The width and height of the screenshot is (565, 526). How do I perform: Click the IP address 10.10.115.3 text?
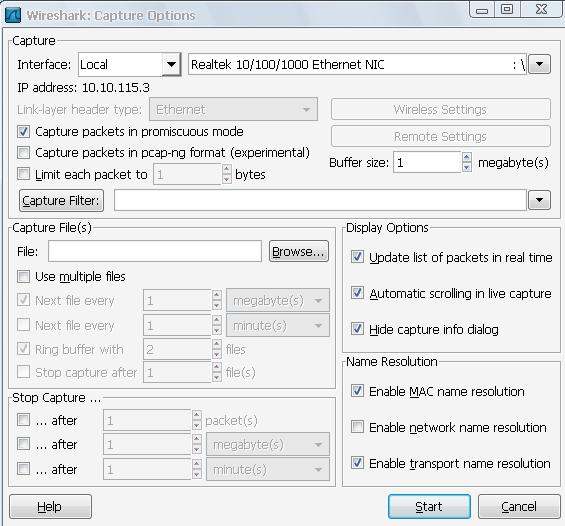click(83, 88)
